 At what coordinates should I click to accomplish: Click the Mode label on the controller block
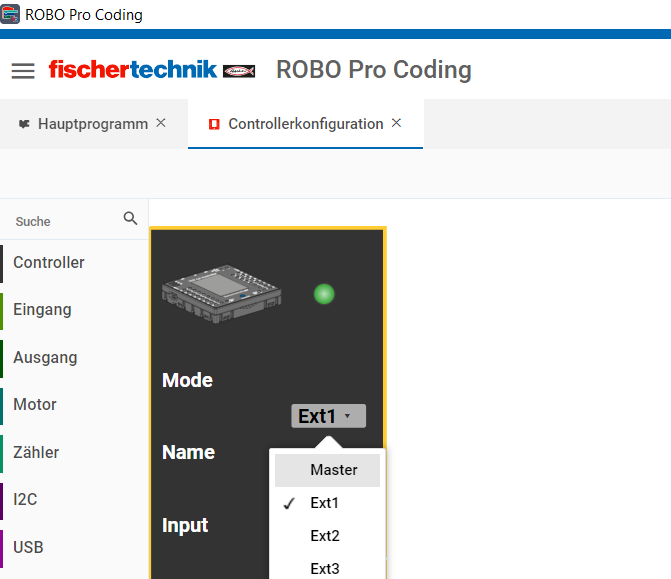coord(187,380)
